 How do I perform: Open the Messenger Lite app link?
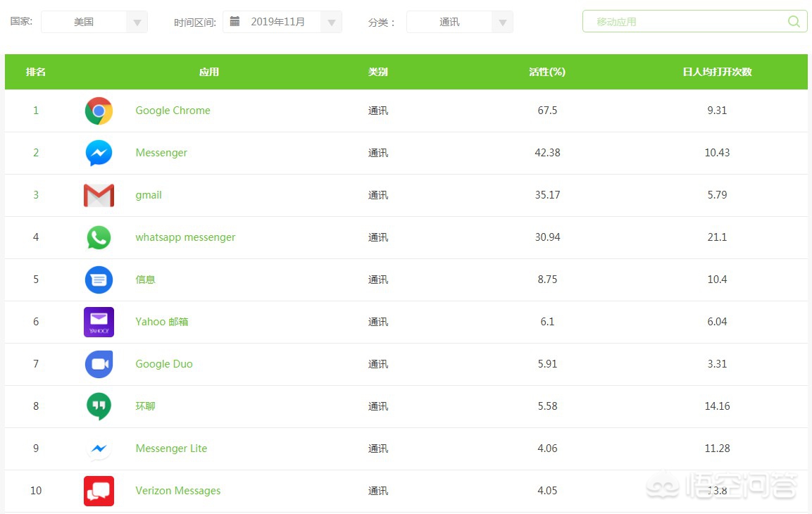click(171, 449)
